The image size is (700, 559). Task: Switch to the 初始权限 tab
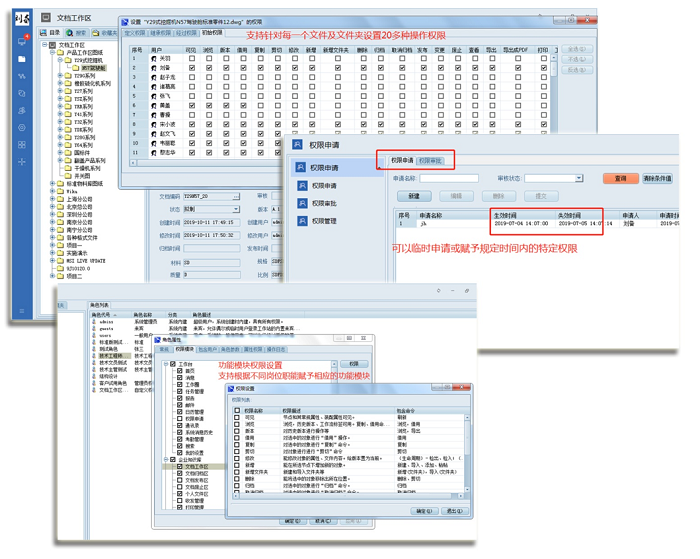coord(212,33)
